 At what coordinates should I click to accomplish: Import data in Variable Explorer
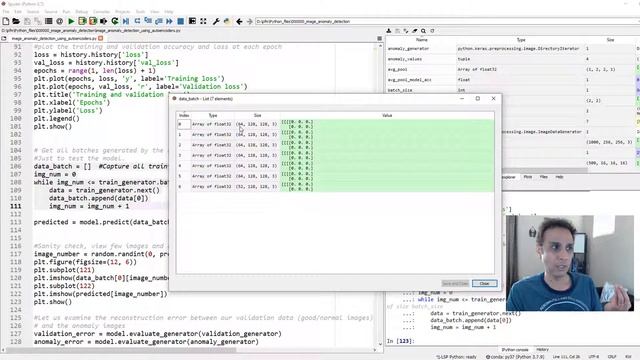pos(389,31)
